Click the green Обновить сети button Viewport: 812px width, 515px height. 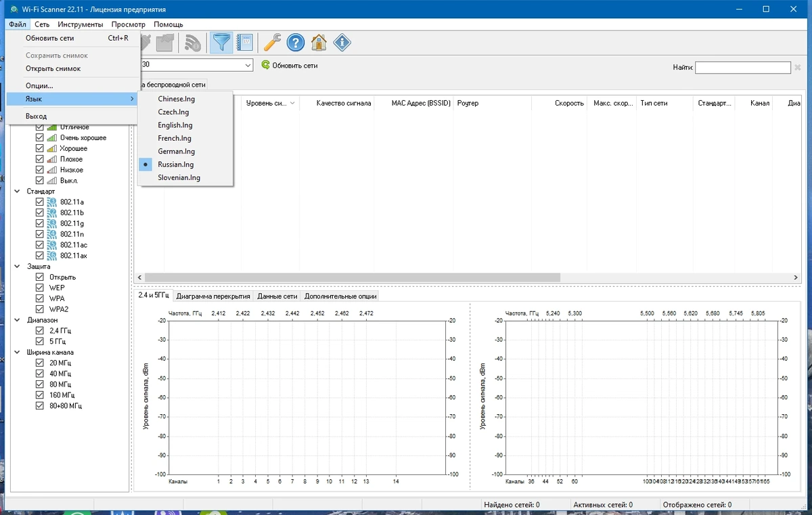coord(289,66)
